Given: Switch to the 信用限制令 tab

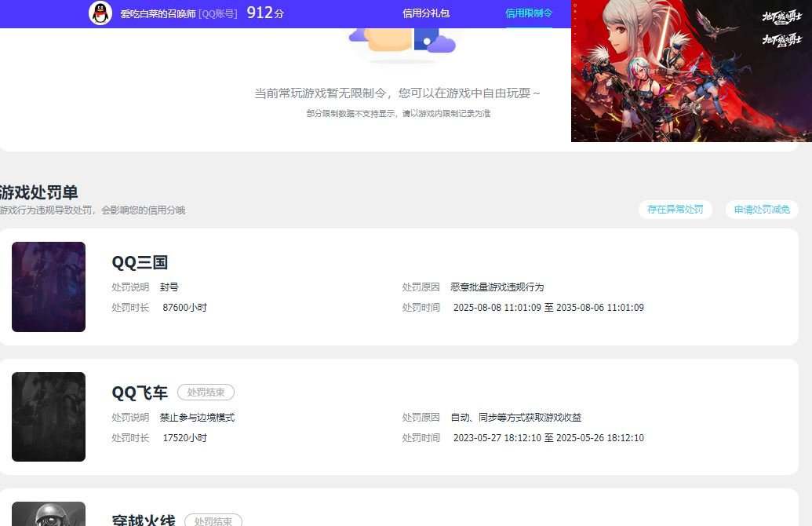Looking at the screenshot, I should [x=528, y=13].
